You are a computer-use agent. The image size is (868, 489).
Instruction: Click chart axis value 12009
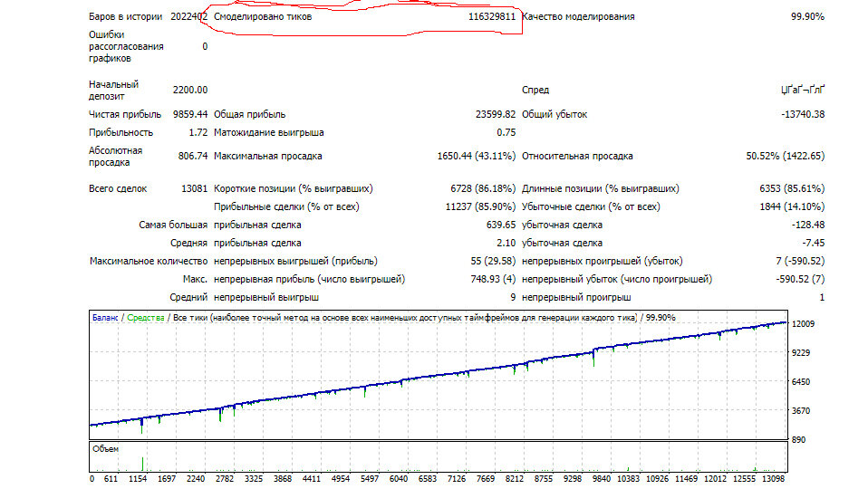(804, 324)
